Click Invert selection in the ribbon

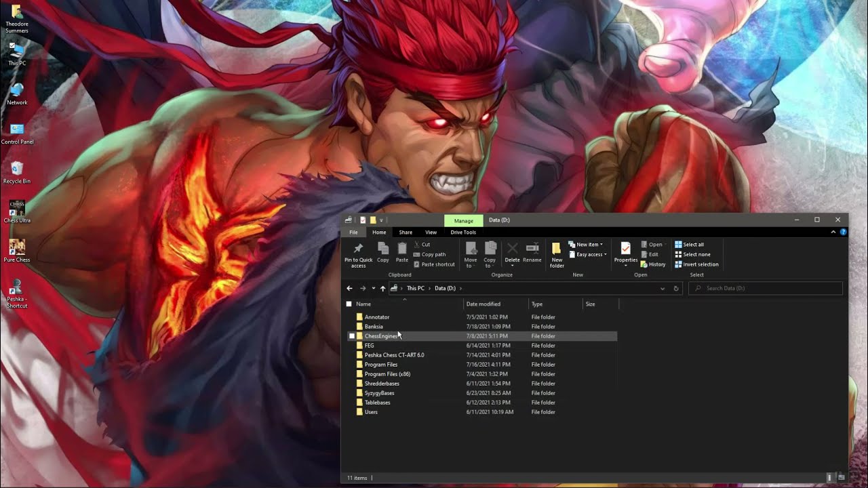click(696, 264)
